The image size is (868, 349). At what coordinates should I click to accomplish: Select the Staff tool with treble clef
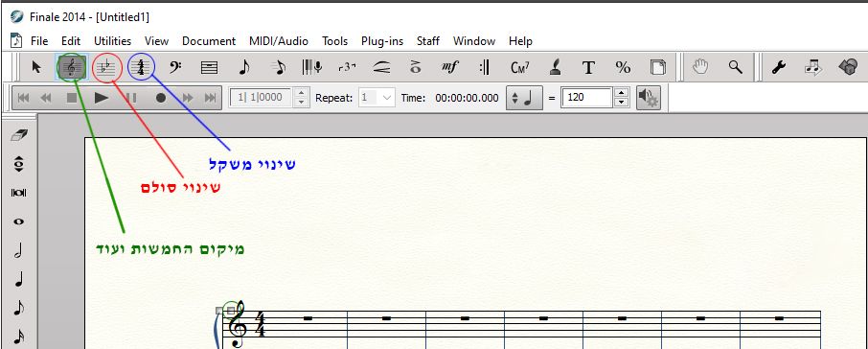[x=72, y=67]
